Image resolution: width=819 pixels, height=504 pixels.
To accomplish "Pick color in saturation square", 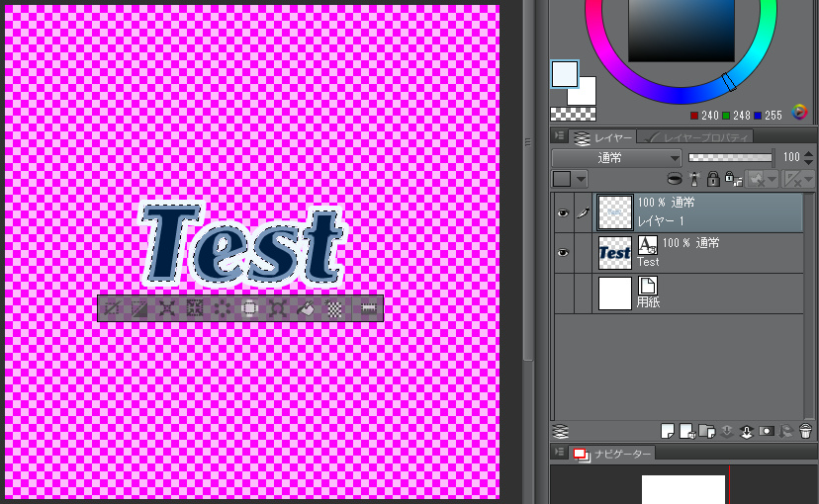I will click(682, 29).
